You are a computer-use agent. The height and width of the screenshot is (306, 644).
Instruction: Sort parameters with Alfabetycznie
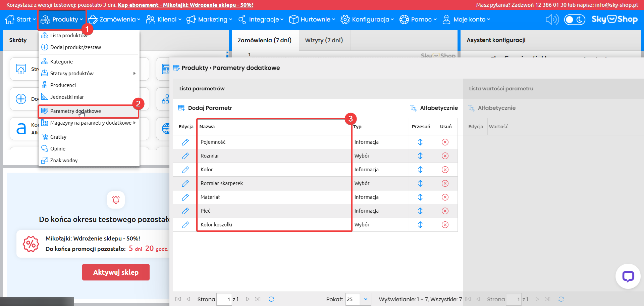click(434, 108)
